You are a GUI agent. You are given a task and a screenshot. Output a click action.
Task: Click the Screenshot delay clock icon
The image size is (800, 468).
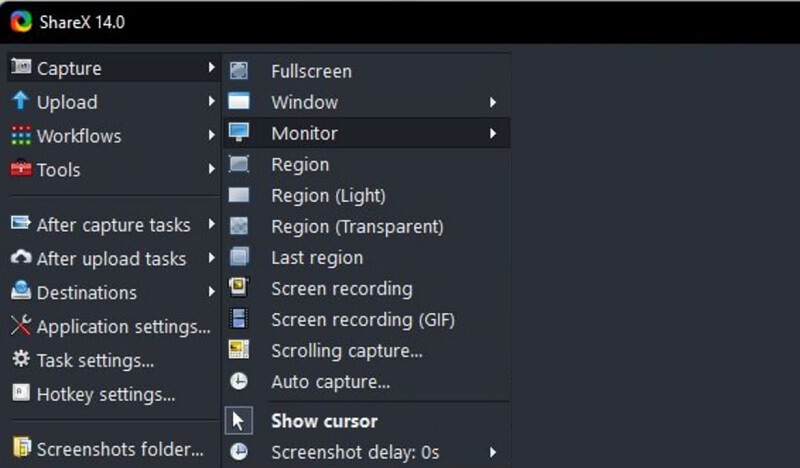pyautogui.click(x=239, y=452)
